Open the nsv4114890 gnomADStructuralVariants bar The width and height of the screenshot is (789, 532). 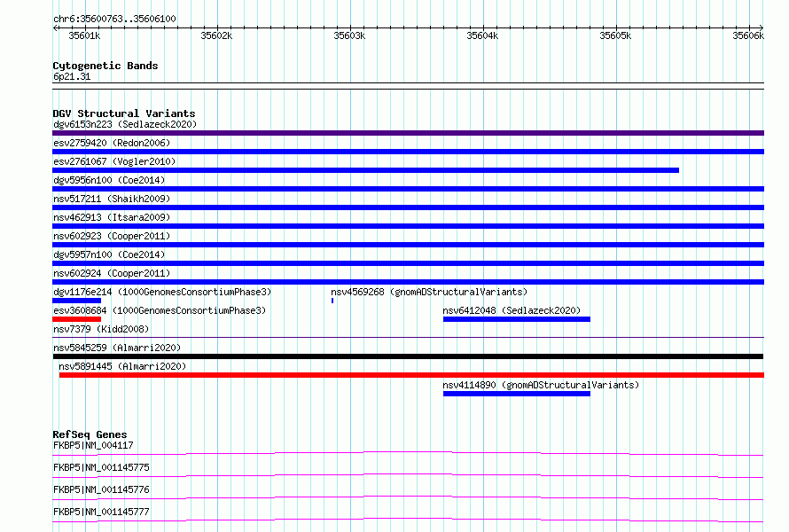pyautogui.click(x=517, y=394)
